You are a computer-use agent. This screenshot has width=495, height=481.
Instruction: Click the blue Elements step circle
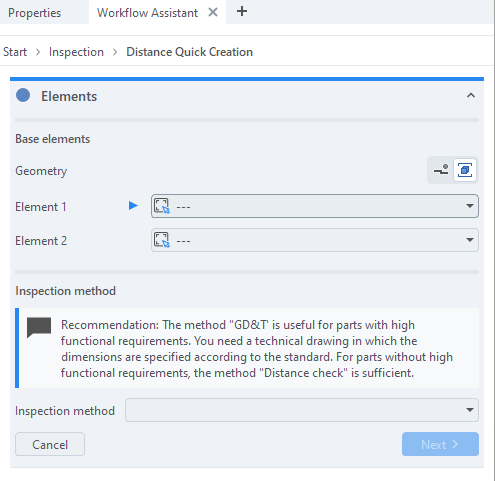23,96
